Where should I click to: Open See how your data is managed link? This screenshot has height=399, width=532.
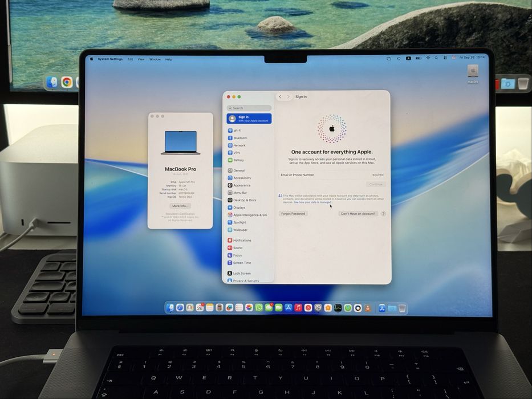pyautogui.click(x=313, y=202)
